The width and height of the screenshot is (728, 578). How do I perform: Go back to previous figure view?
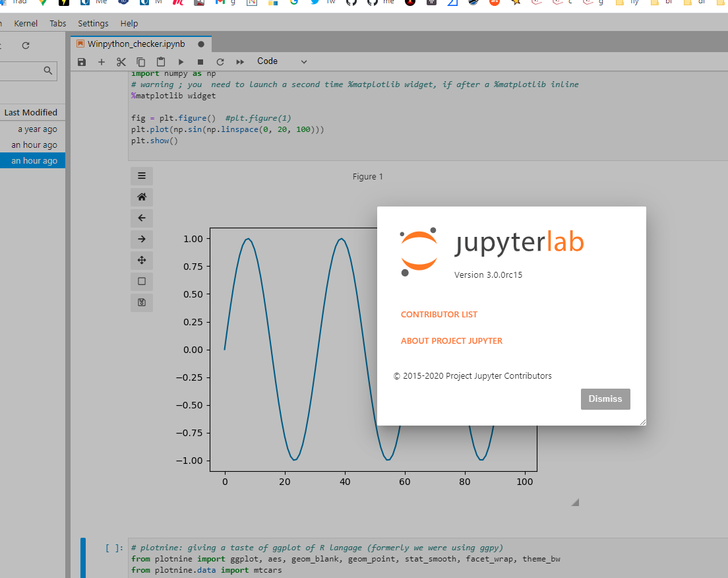point(142,218)
